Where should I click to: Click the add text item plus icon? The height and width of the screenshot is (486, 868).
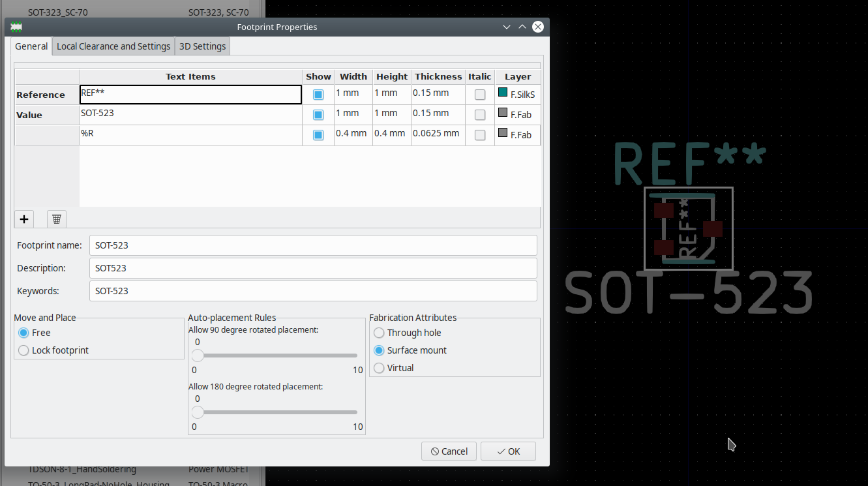tap(23, 219)
